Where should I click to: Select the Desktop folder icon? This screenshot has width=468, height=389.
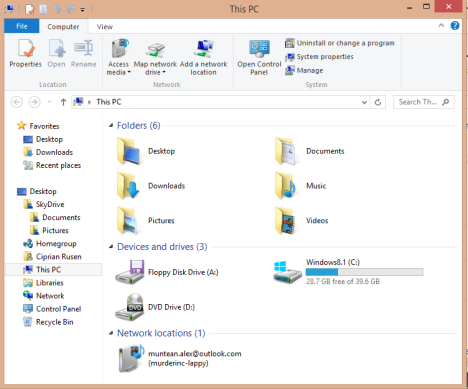point(128,151)
